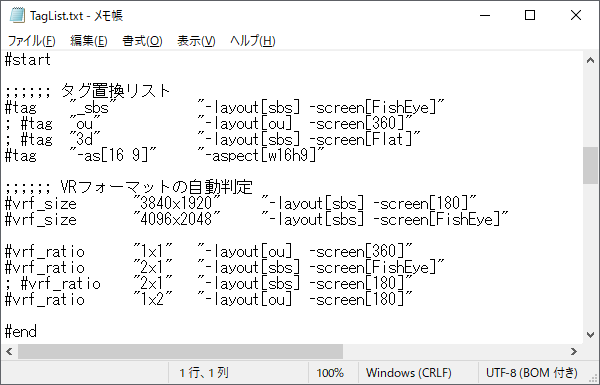Click the #end line
This screenshot has width=600, height=385.
[x=21, y=331]
